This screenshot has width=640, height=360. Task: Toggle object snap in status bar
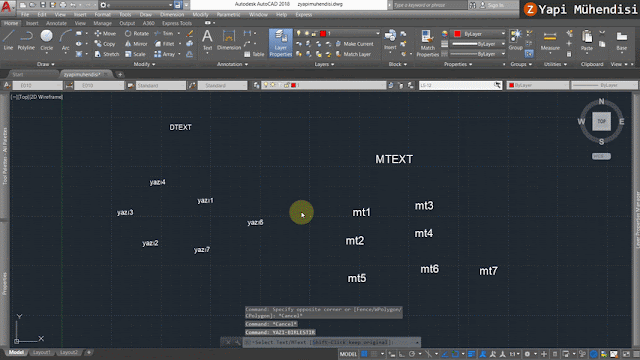456,354
